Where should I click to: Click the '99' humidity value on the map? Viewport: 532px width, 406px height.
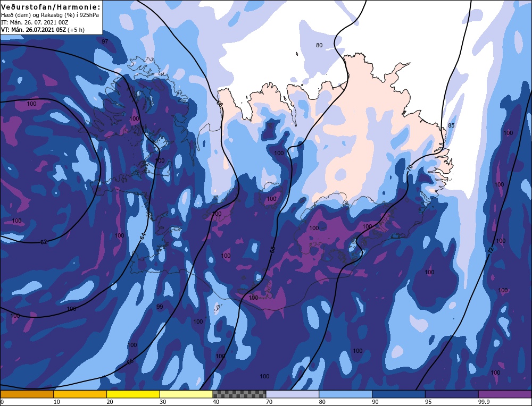click(x=160, y=307)
